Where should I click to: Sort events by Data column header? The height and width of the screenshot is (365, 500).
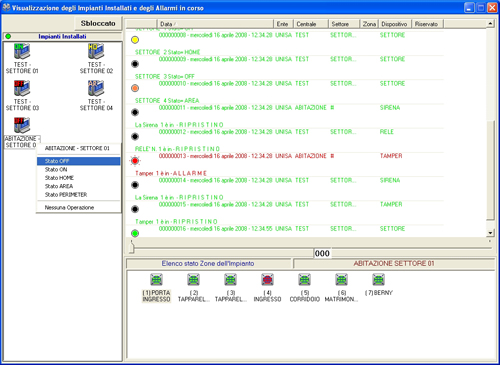[x=215, y=24]
